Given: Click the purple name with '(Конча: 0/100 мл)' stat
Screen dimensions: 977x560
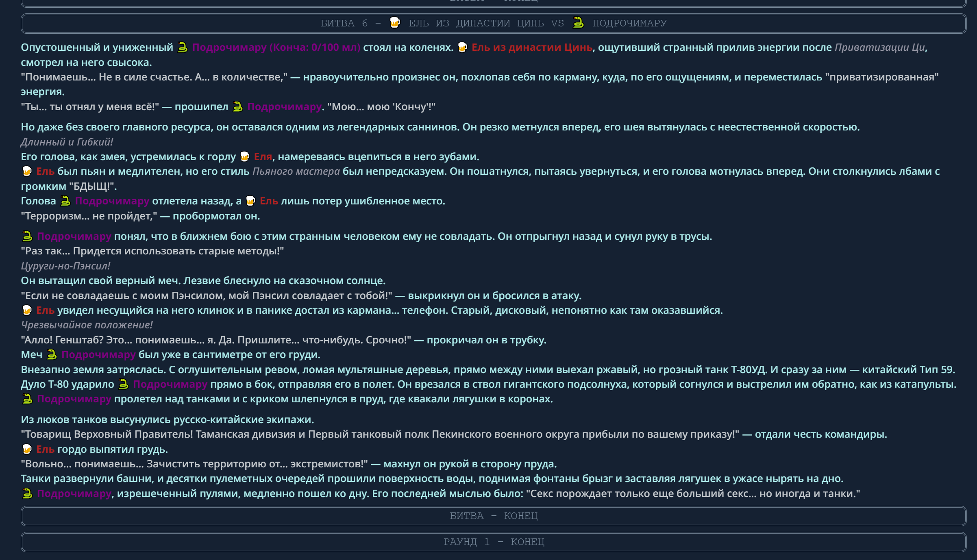Looking at the screenshot, I should point(276,48).
